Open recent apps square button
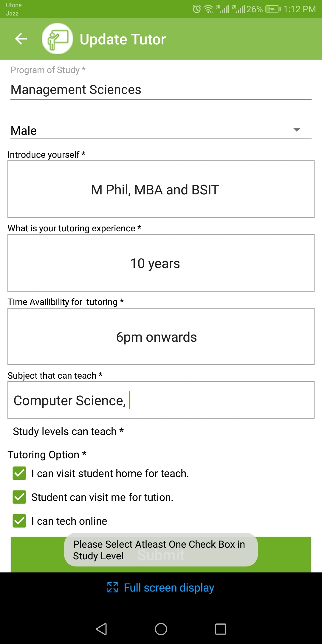Screen dimensions: 322x644 tap(221, 629)
